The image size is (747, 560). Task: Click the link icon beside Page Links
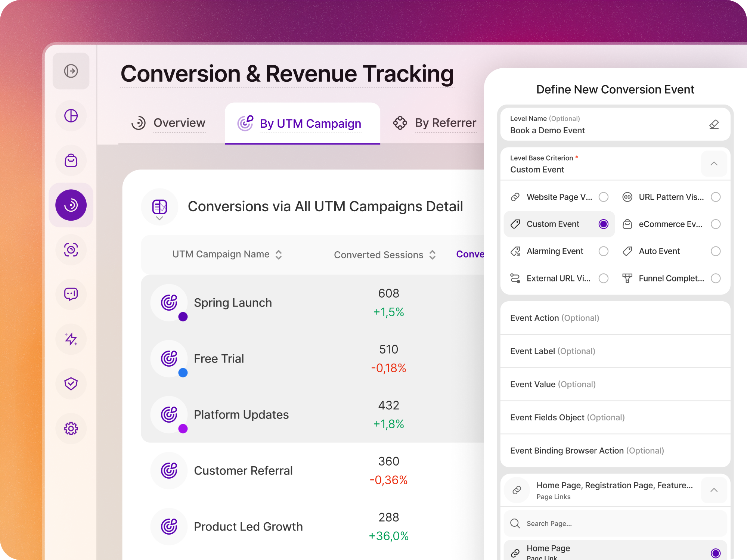517,490
